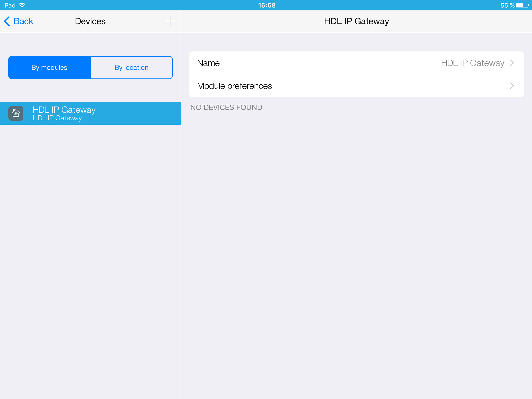Click the Back text button

pyautogui.click(x=23, y=21)
